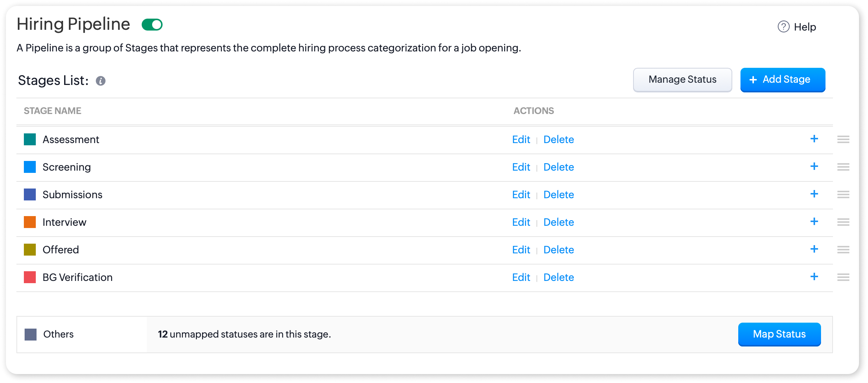Viewport: 868px width, 383px height.
Task: Delete the Interview stage
Action: click(559, 222)
